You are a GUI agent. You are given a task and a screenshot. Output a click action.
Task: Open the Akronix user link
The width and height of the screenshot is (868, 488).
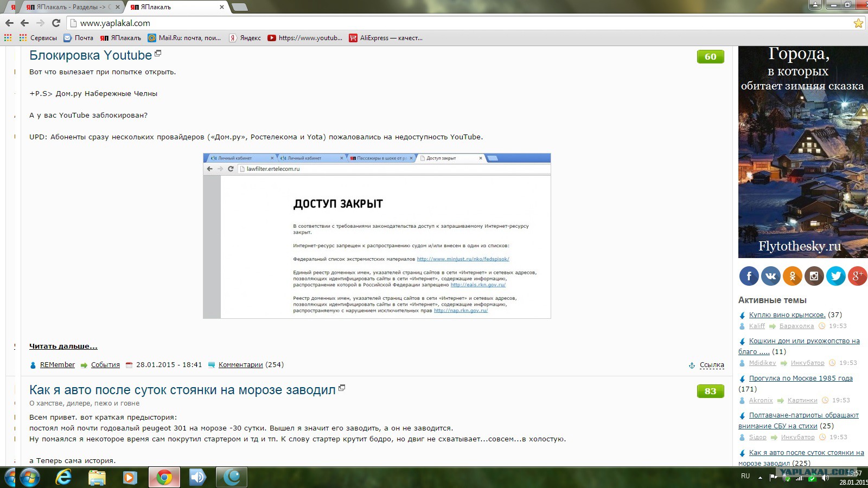pyautogui.click(x=761, y=400)
